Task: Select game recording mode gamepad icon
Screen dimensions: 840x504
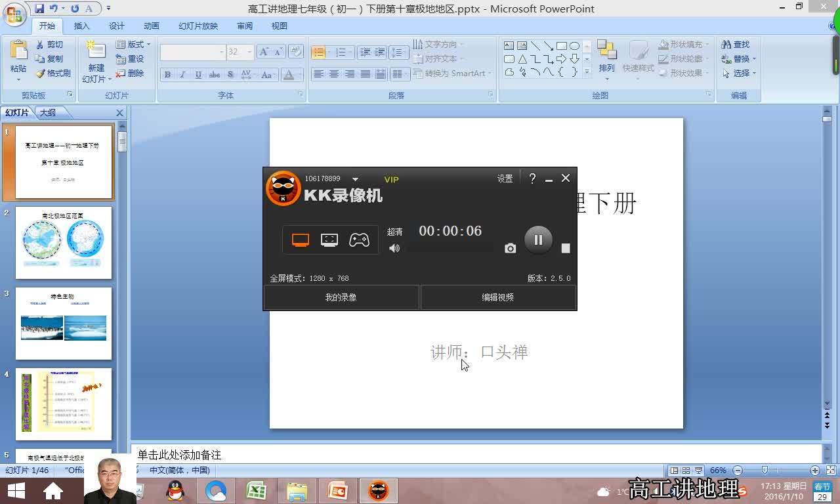Action: pos(359,240)
